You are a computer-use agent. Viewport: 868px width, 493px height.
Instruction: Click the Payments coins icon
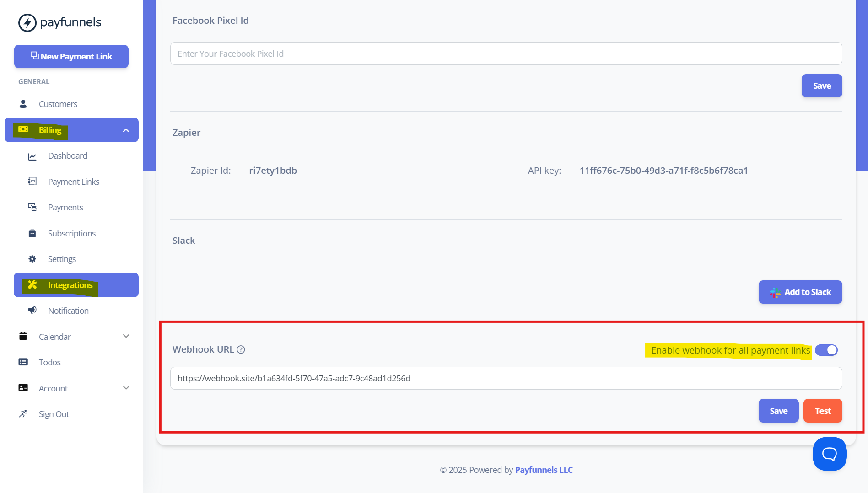point(32,207)
